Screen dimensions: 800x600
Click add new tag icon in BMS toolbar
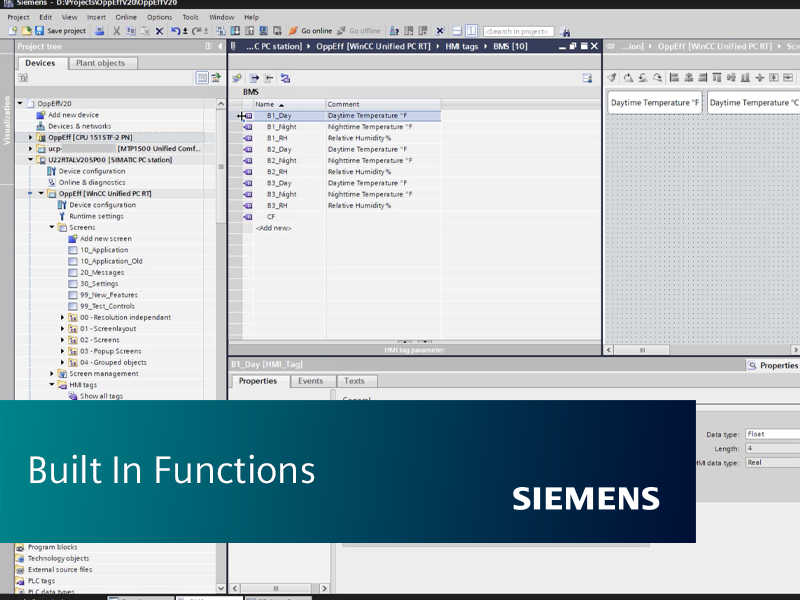tap(237, 78)
